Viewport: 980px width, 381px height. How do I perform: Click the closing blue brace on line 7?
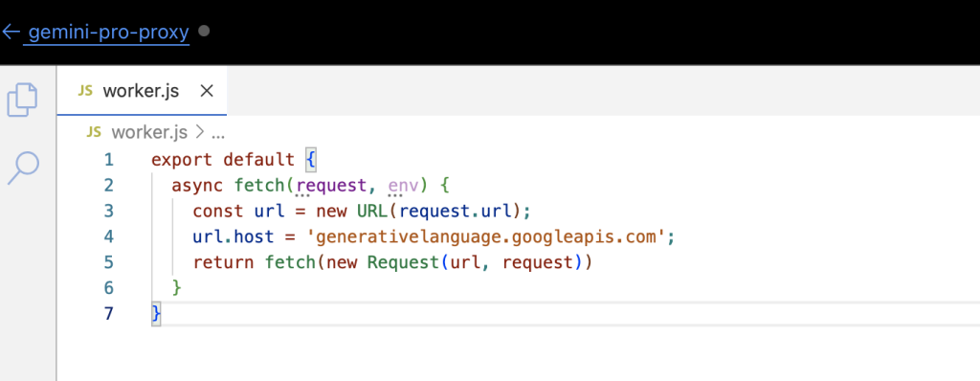click(x=156, y=313)
